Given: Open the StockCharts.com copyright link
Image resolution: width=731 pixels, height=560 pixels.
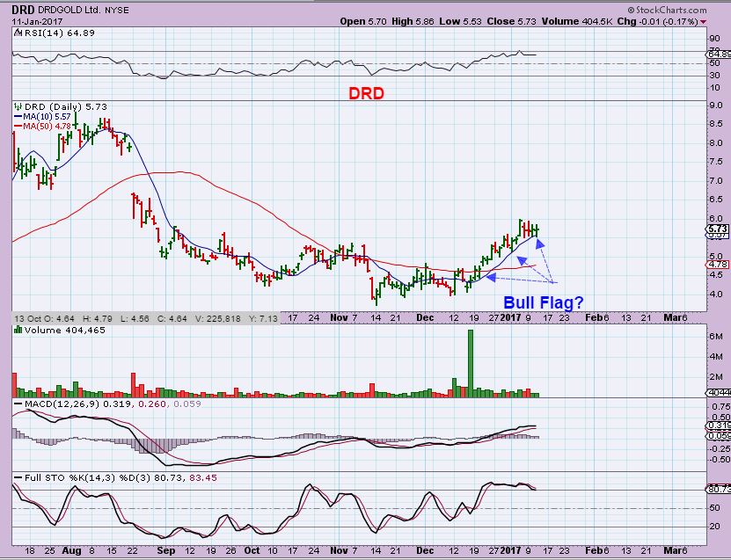Looking at the screenshot, I should tap(668, 10).
